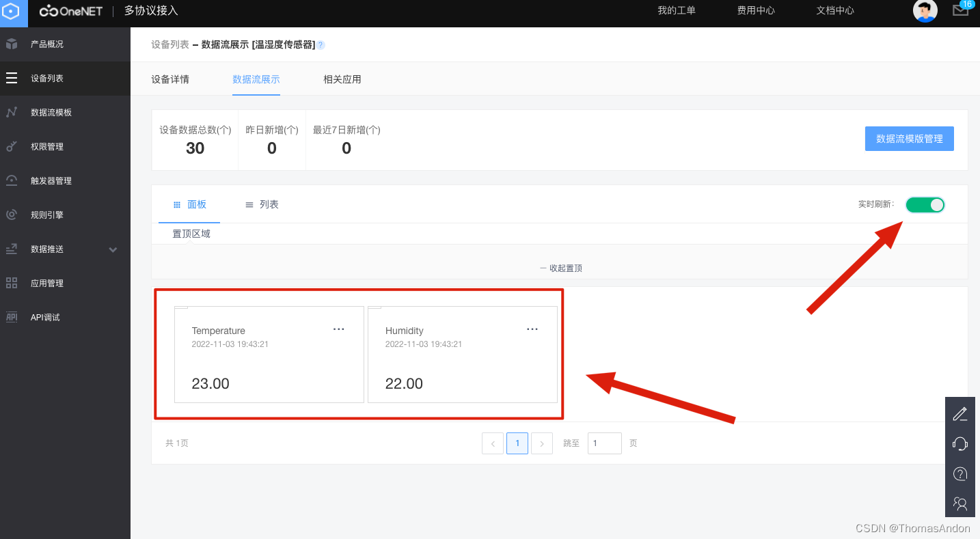Open 权限管理 in the sidebar

(x=65, y=146)
